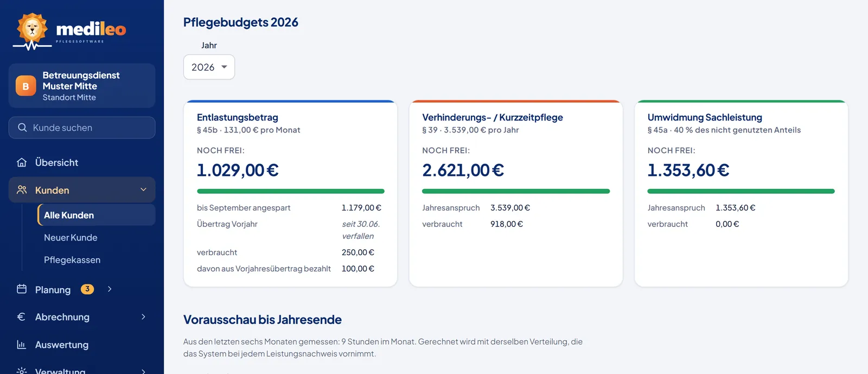The height and width of the screenshot is (374, 868).
Task: Focus the Kunde suchen search field
Action: tap(82, 128)
